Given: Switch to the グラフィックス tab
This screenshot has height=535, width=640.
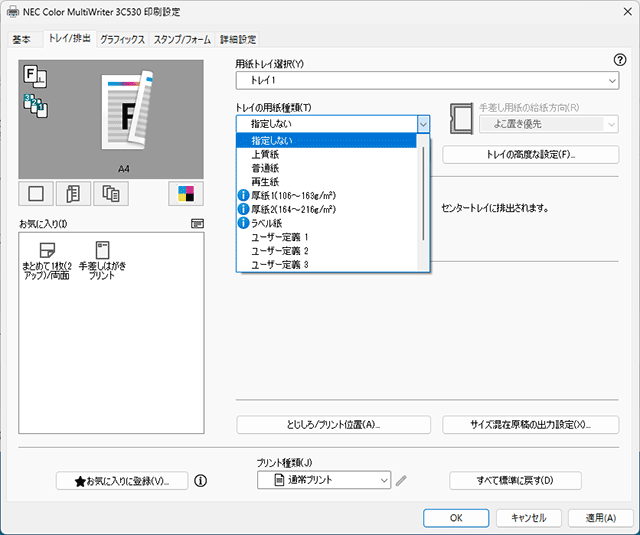Looking at the screenshot, I should pyautogui.click(x=122, y=40).
